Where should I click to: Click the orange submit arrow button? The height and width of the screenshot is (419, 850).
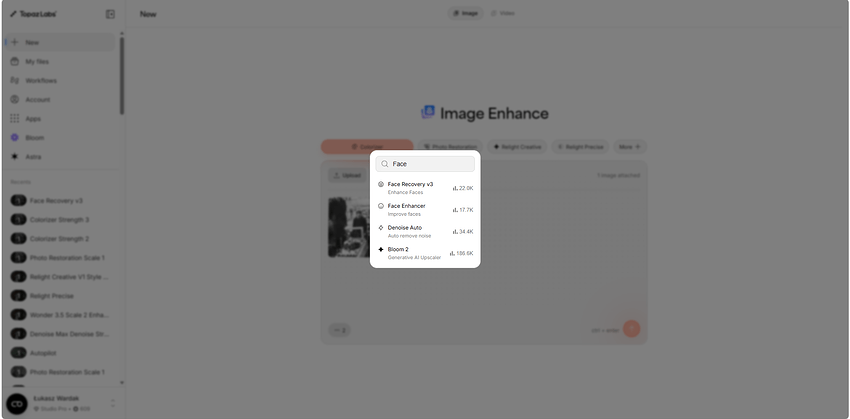632,329
